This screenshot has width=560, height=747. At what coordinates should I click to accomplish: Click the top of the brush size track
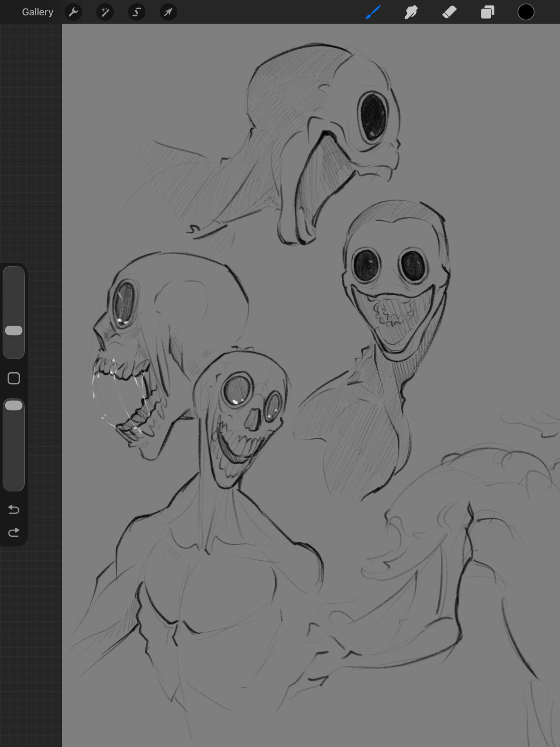click(x=14, y=273)
